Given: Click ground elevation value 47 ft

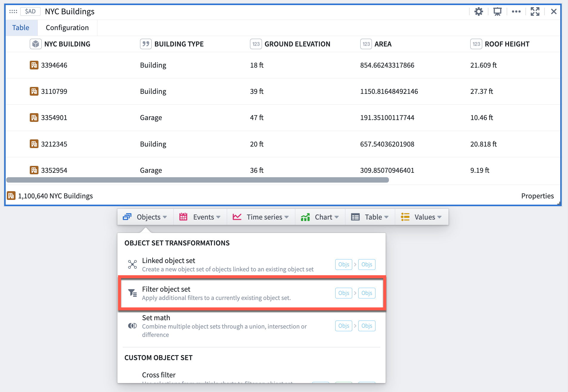Looking at the screenshot, I should pyautogui.click(x=257, y=118).
